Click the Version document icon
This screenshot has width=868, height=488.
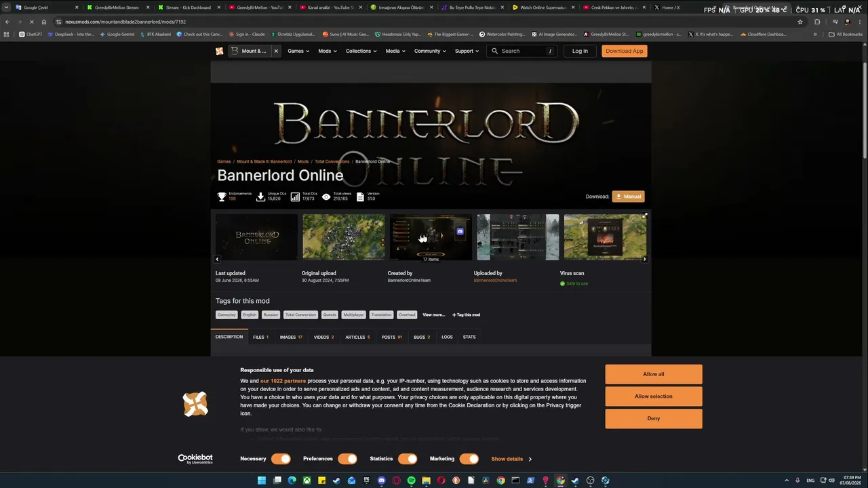(360, 197)
